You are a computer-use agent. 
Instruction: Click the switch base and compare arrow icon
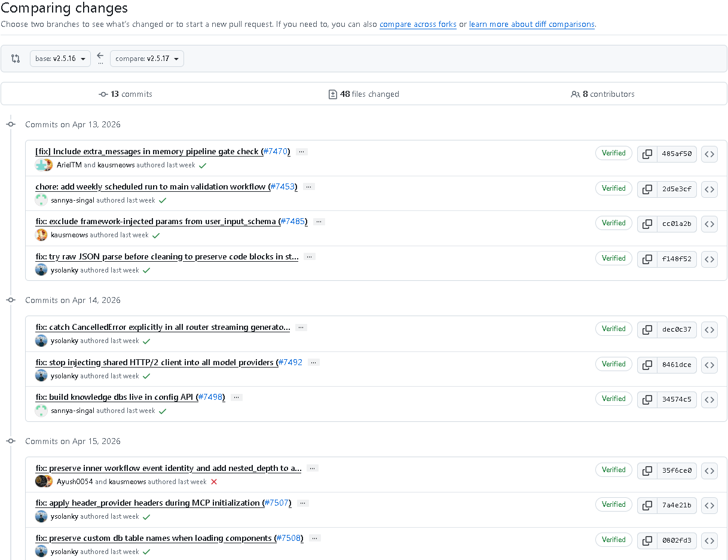(100, 56)
